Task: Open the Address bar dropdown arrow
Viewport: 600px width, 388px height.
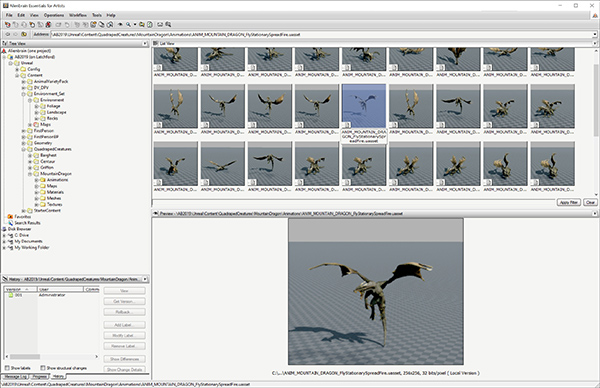Action: (x=595, y=34)
